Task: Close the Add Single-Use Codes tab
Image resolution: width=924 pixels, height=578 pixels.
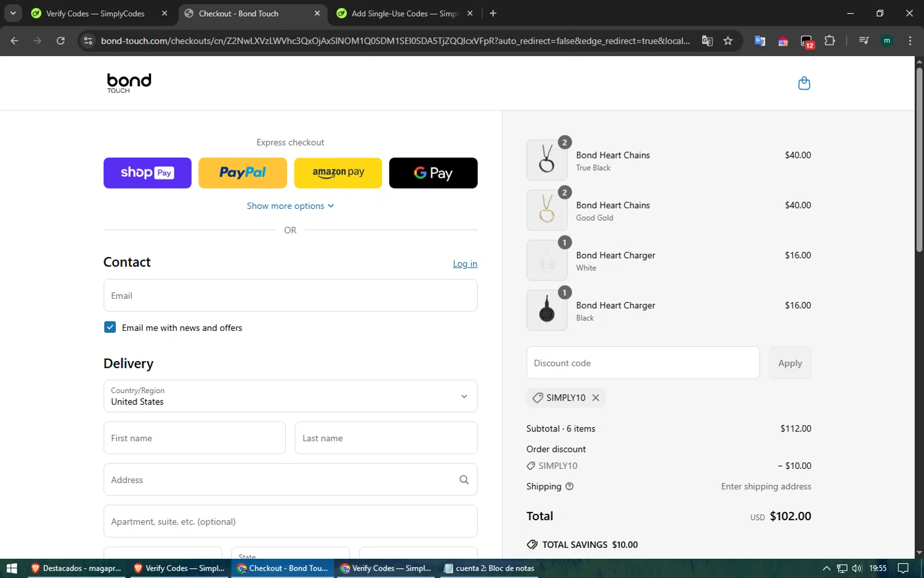Action: 470,13
